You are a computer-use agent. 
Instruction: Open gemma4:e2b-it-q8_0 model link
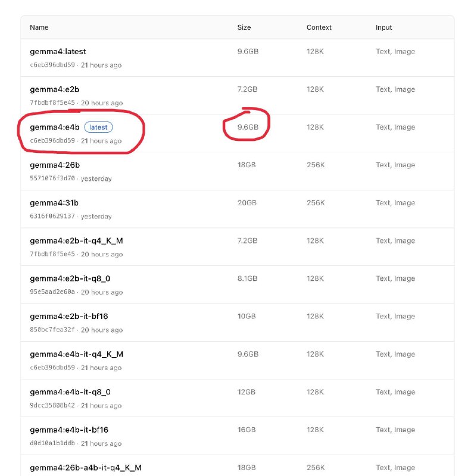click(x=68, y=278)
